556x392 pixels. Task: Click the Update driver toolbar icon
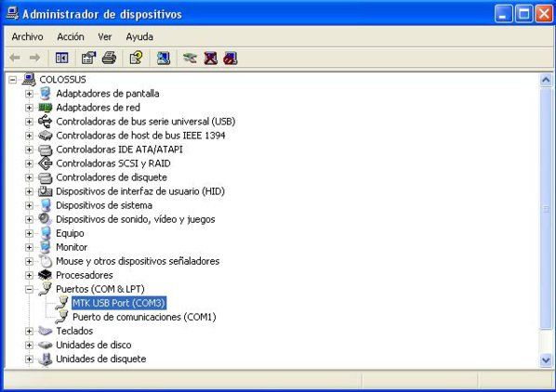click(190, 58)
